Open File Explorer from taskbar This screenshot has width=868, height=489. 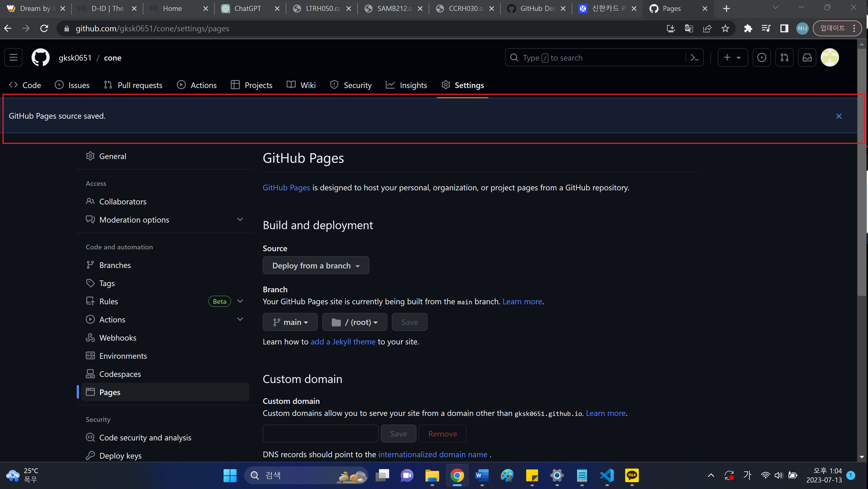(432, 476)
